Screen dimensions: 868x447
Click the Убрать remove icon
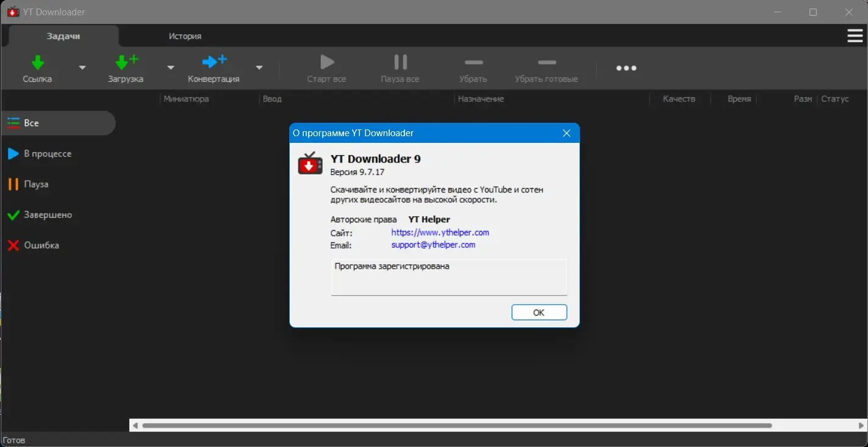click(473, 62)
